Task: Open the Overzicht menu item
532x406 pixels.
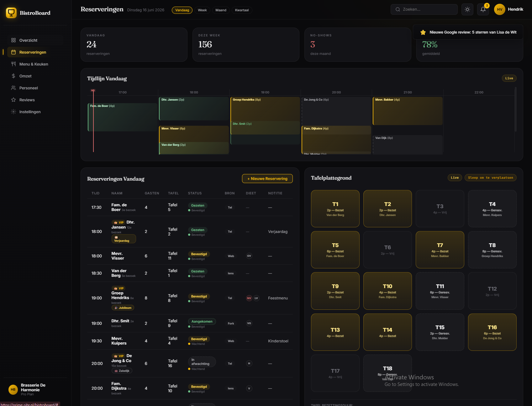Action: (x=35, y=40)
